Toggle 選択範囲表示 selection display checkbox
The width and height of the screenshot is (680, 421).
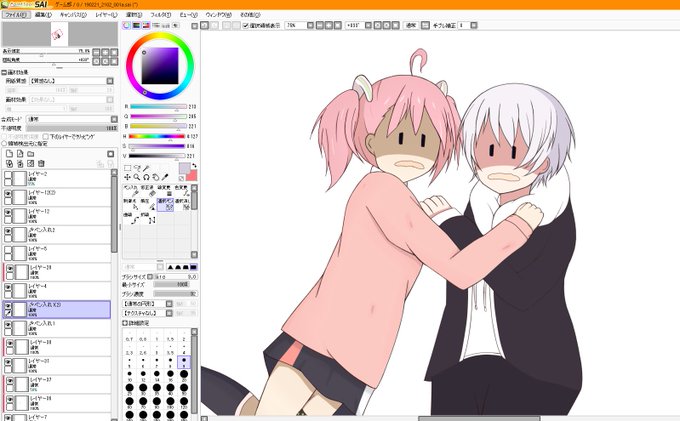point(245,26)
